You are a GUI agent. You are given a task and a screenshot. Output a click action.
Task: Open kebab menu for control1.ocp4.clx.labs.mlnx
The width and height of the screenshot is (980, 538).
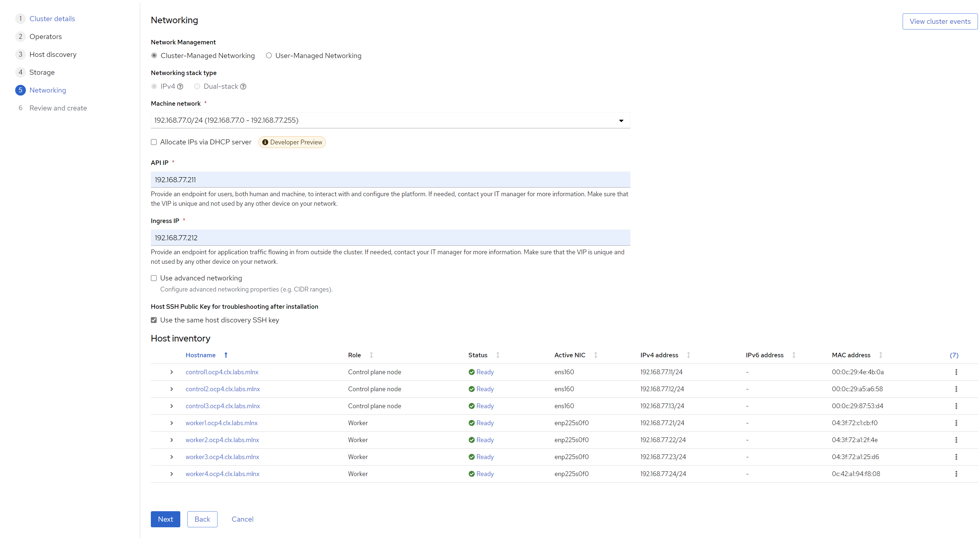pos(956,372)
